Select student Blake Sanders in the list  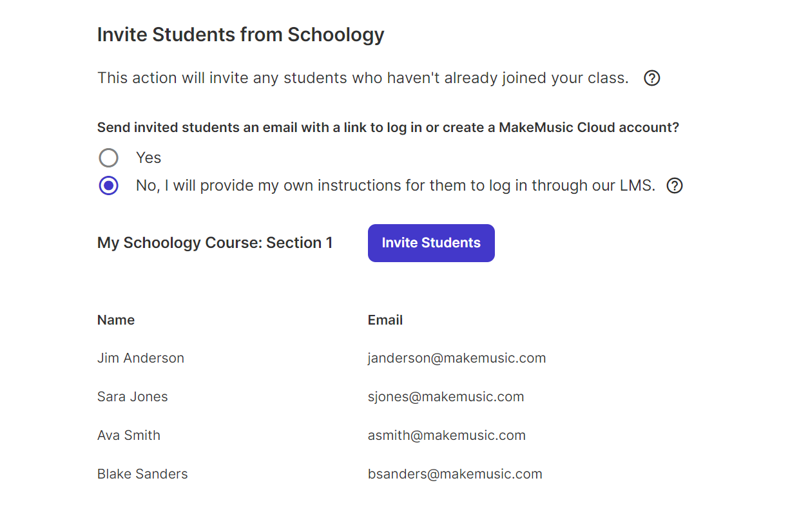pos(142,474)
